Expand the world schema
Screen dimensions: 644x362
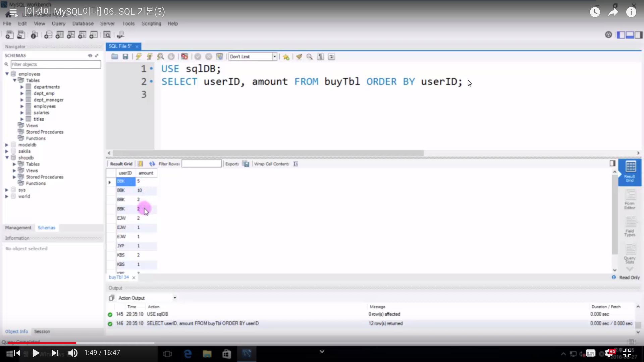(x=7, y=196)
